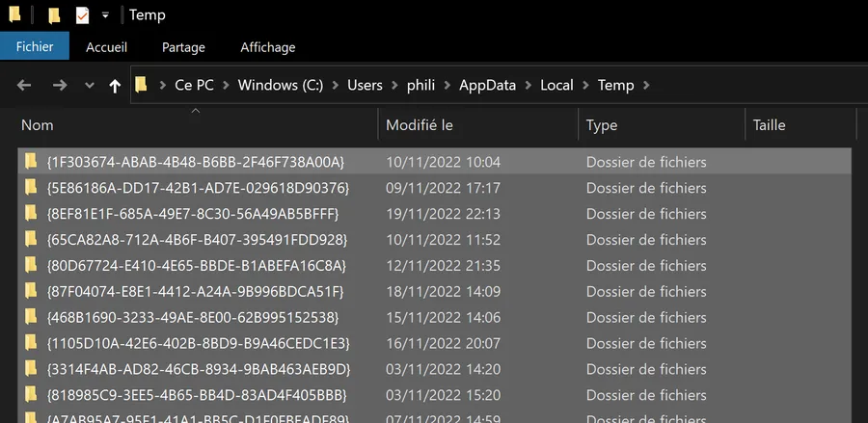
Task: Switch to the Partage ribbon tab
Action: coord(183,47)
